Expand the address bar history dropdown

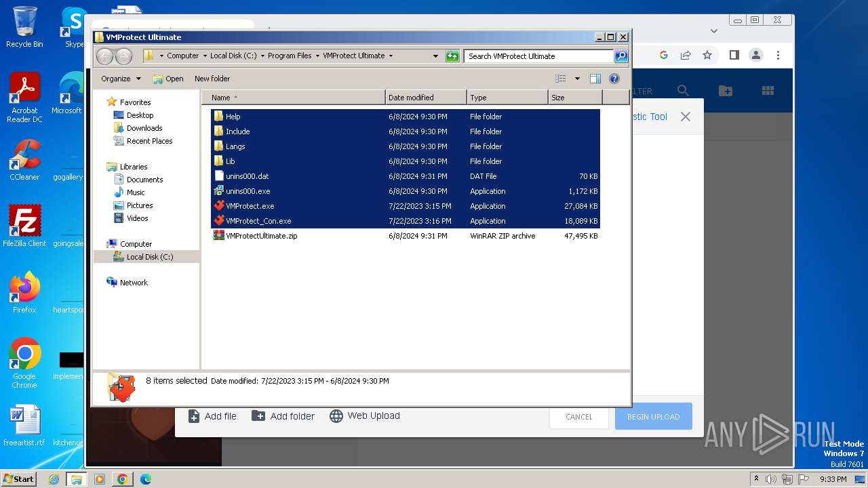(x=435, y=56)
